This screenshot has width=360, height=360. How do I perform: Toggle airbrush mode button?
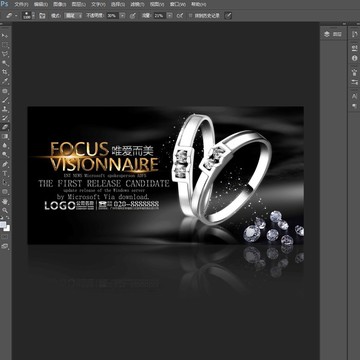[x=180, y=16]
